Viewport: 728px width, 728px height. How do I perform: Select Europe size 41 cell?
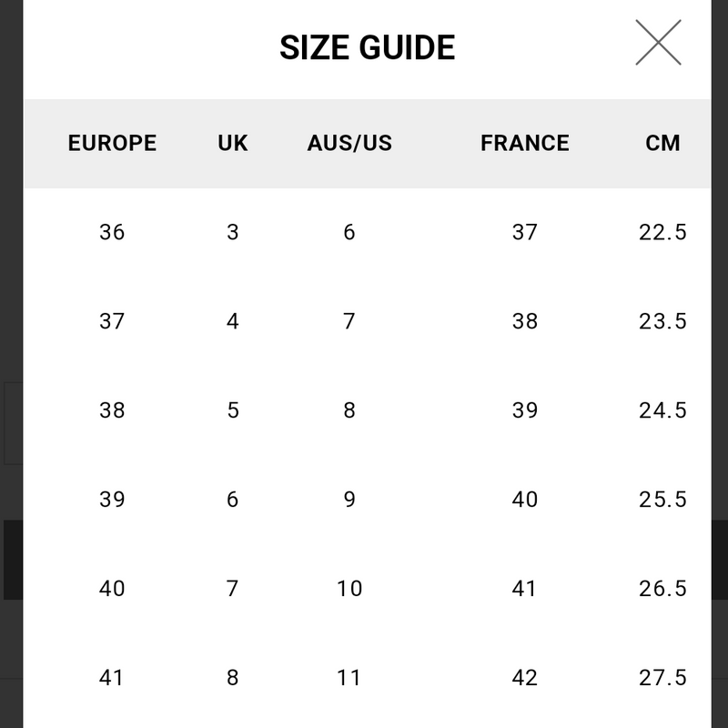tap(112, 678)
